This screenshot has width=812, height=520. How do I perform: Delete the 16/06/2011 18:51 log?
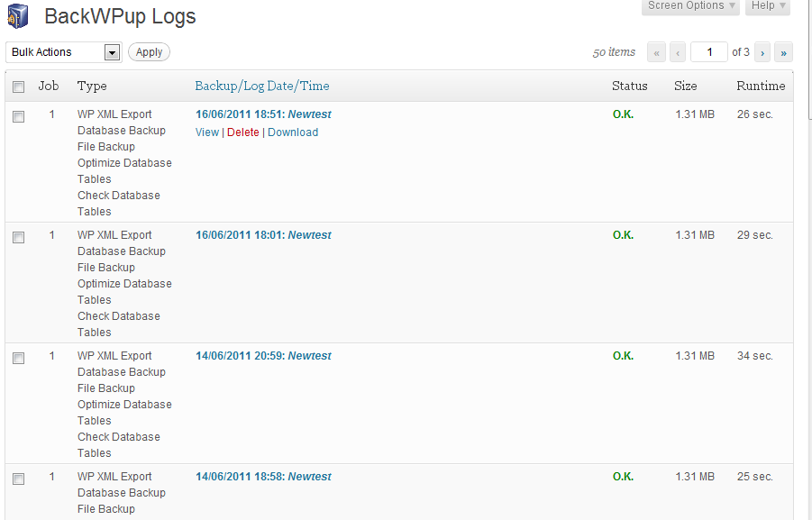tap(242, 132)
